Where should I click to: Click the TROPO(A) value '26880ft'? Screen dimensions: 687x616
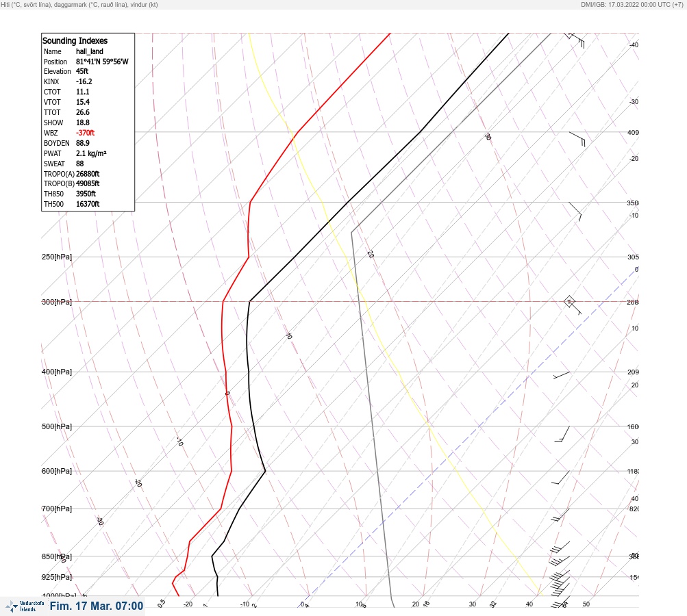click(x=88, y=174)
